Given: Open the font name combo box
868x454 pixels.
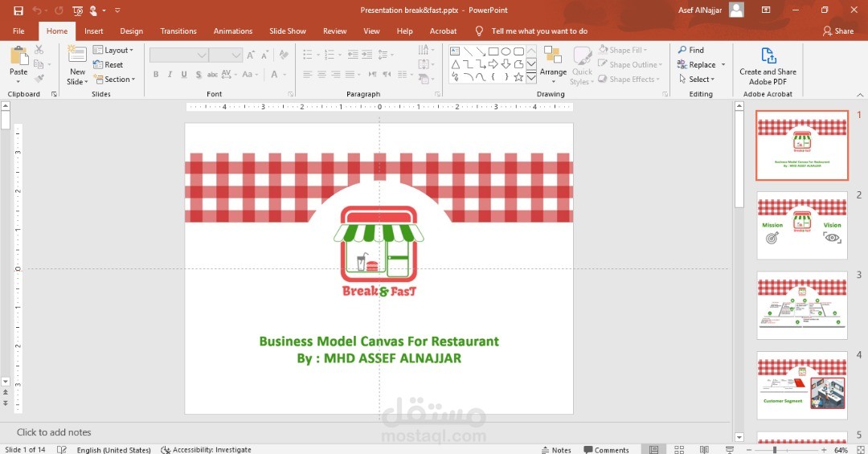Looking at the screenshot, I should point(178,55).
